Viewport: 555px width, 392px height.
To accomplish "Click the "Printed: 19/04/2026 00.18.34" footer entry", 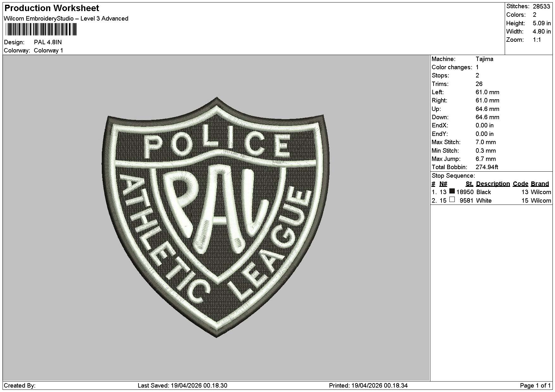I will 368,386.
